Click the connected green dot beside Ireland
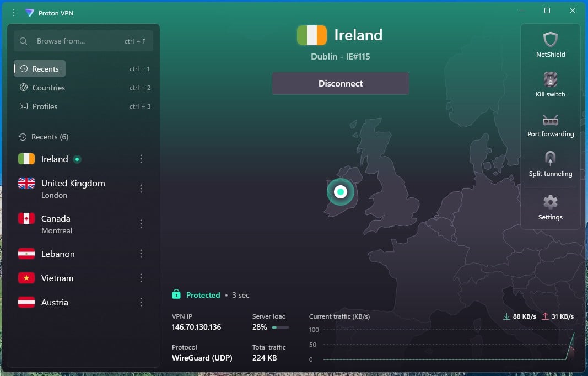 (77, 159)
